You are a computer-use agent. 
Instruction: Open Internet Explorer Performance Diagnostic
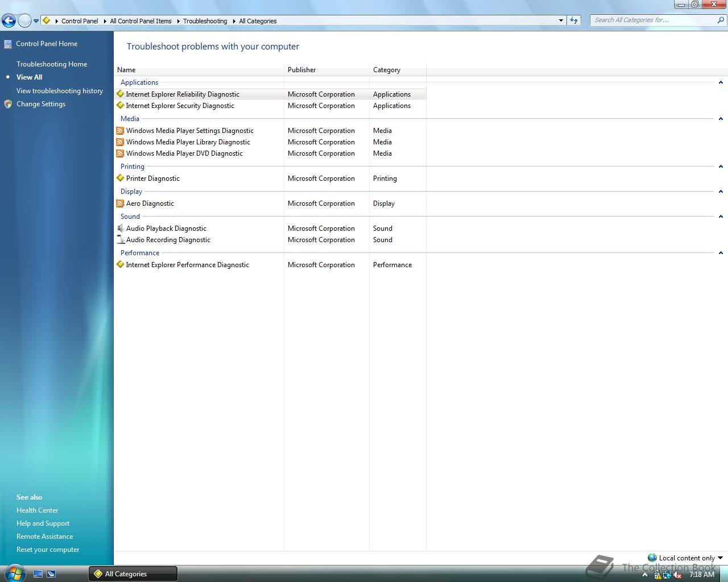click(187, 265)
